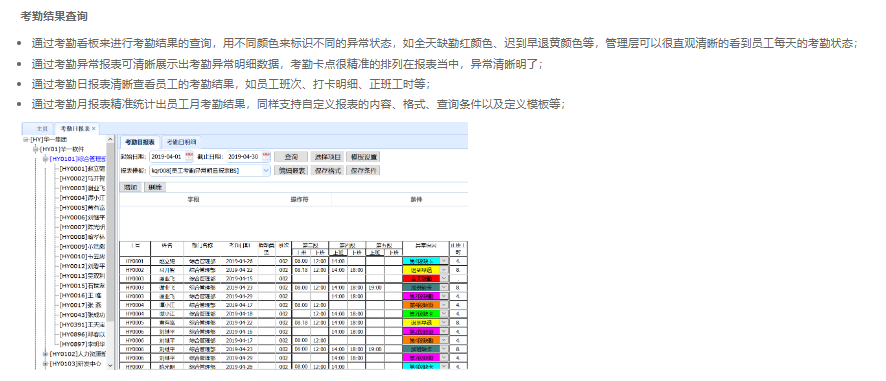886x381 pixels.
Task: Click the 增加 condition button
Action: coord(131,187)
